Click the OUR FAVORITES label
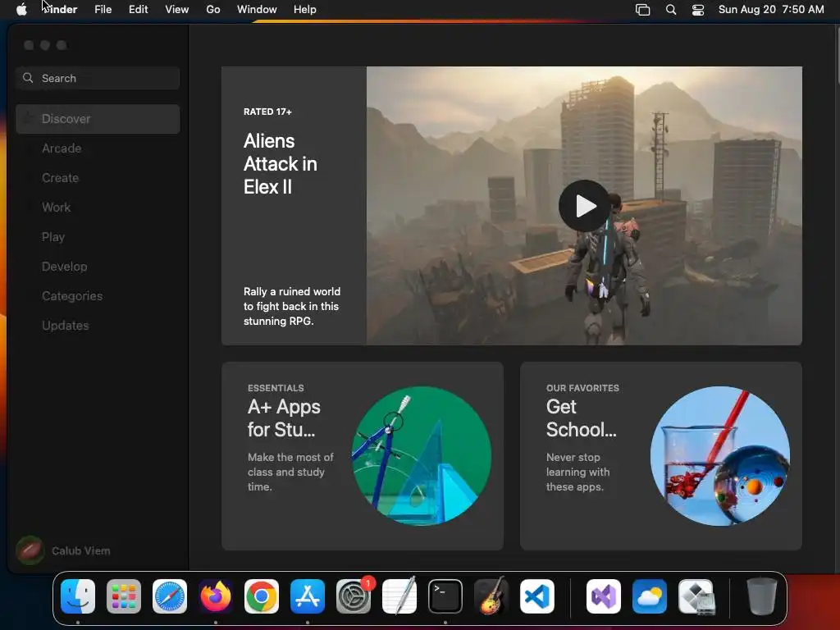Viewport: 840px width, 630px height. pyautogui.click(x=582, y=388)
